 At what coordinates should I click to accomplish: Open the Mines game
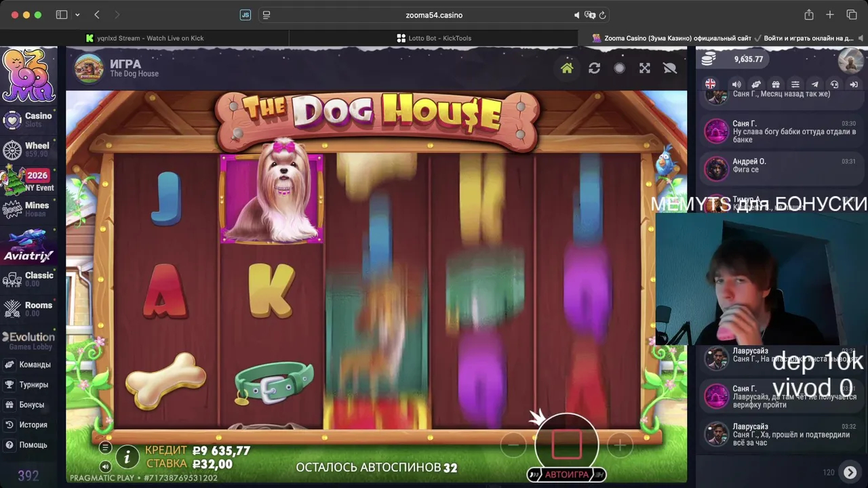(28, 209)
